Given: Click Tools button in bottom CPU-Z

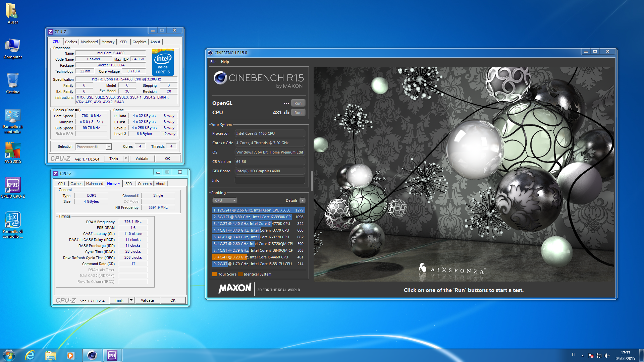Looking at the screenshot, I should point(119,301).
